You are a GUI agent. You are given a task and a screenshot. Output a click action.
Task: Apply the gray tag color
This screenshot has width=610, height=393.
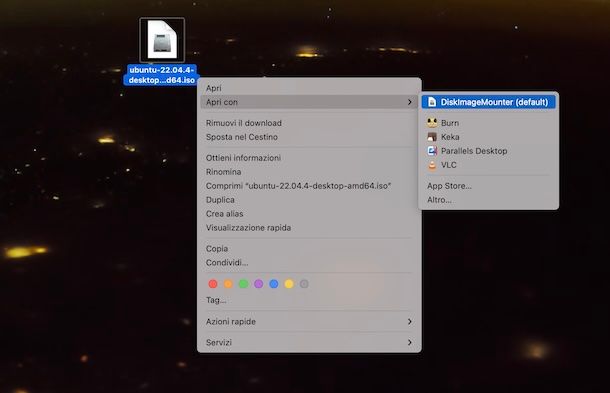[304, 284]
